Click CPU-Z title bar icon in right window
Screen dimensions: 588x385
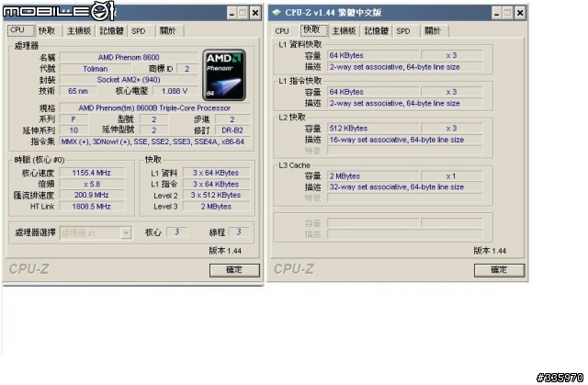[277, 13]
